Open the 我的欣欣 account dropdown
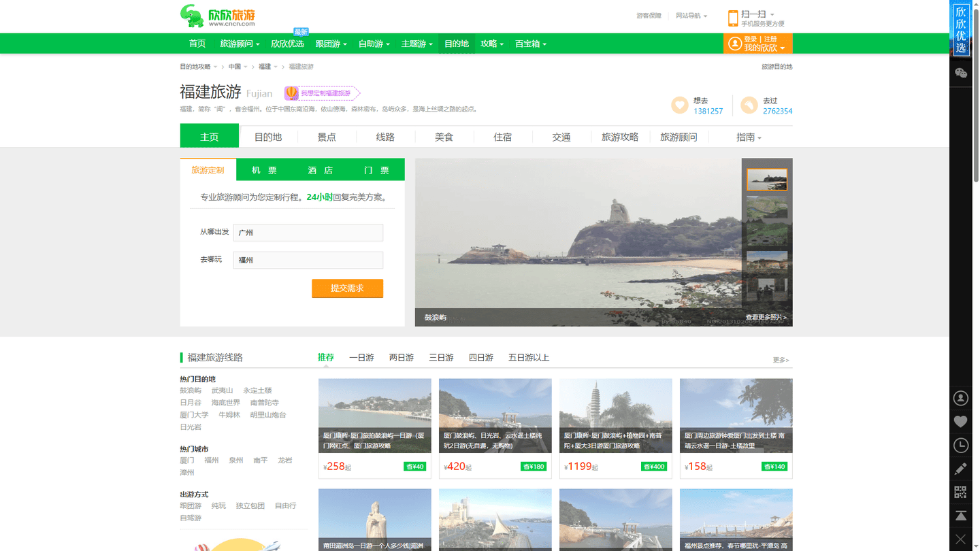 tap(764, 48)
